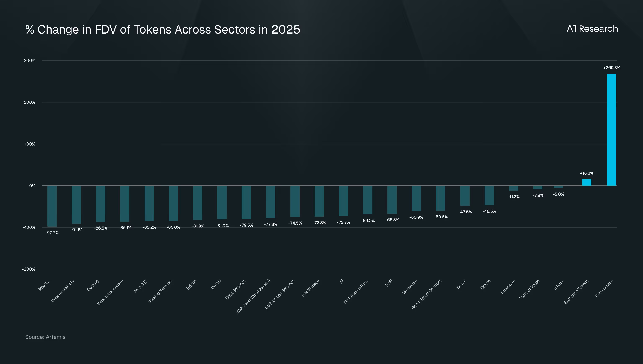Click the -200% y-axis label
Viewport: 643px width, 364px height.
(28, 269)
